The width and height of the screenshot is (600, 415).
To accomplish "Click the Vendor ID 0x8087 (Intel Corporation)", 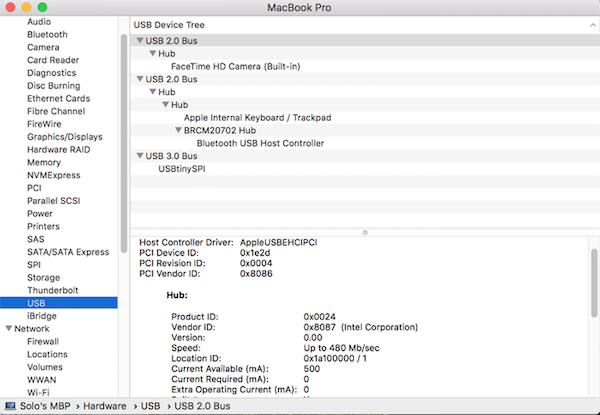I will 360,327.
